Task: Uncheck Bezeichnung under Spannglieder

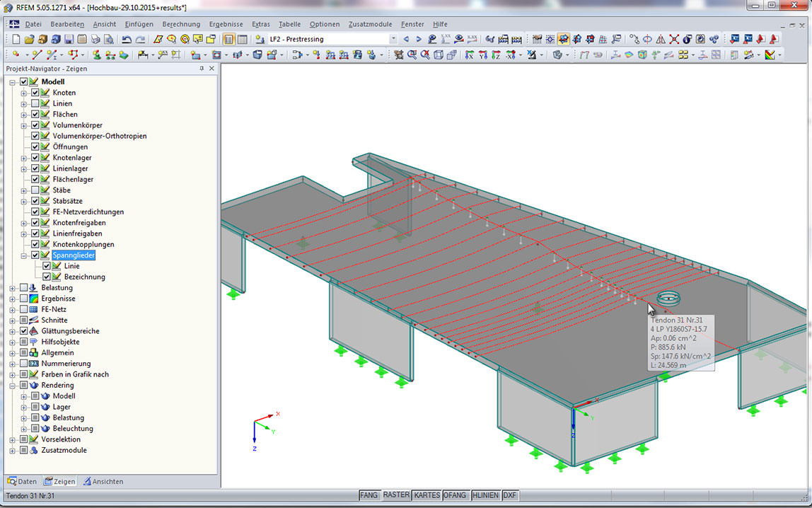Action: 46,277
